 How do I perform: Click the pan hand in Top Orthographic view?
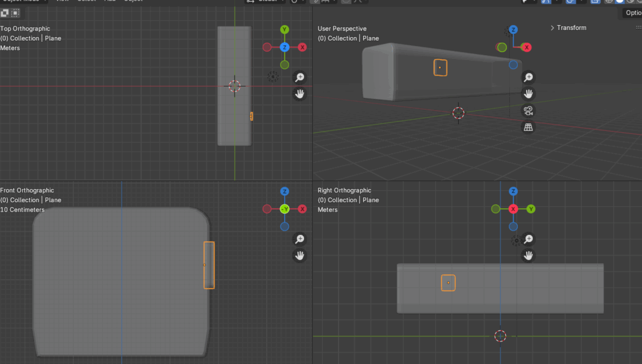pos(300,93)
